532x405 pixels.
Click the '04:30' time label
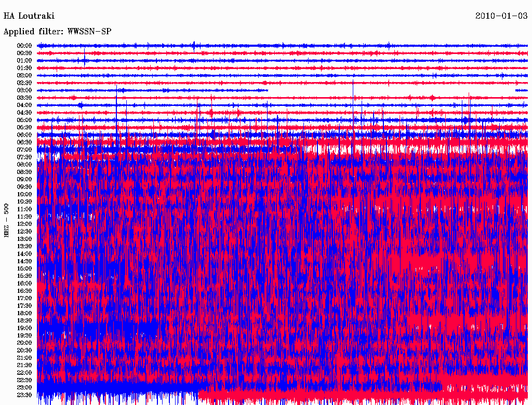pyautogui.click(x=24, y=112)
